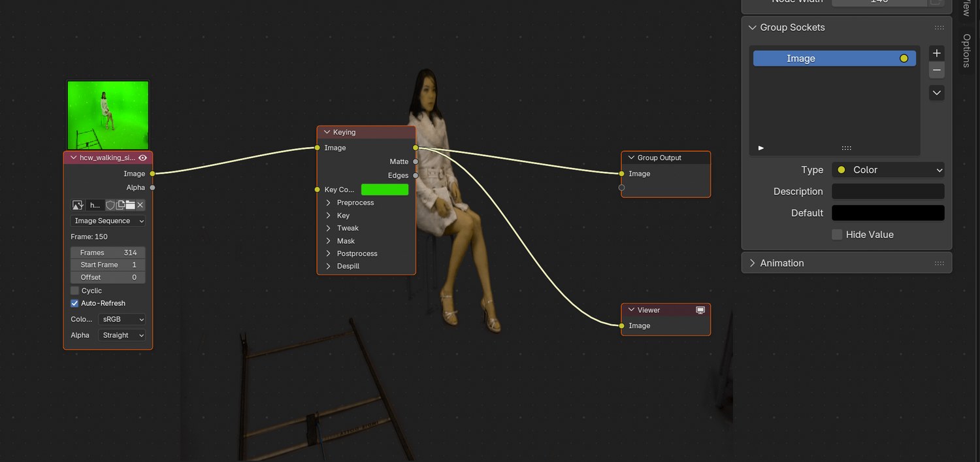
Task: Expand Tweak section in Keying node
Action: pyautogui.click(x=329, y=228)
